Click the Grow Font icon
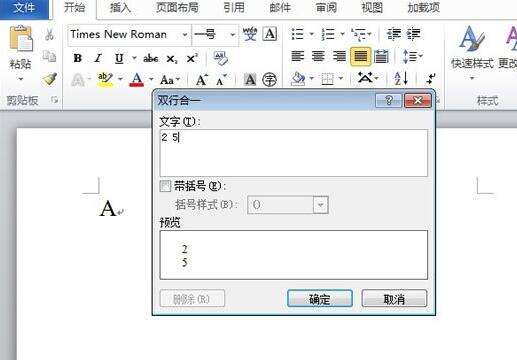The image size is (517, 360). (x=202, y=80)
